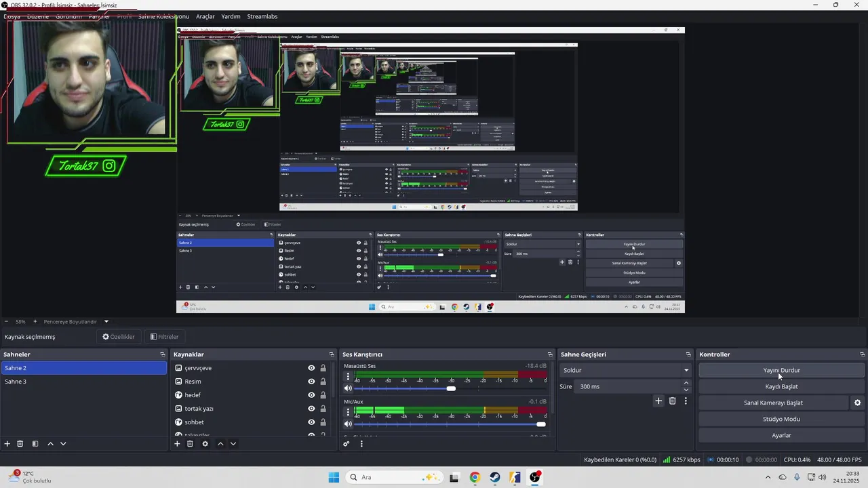This screenshot has width=868, height=488.
Task: Add a new source in Kaynaklar
Action: [177, 444]
